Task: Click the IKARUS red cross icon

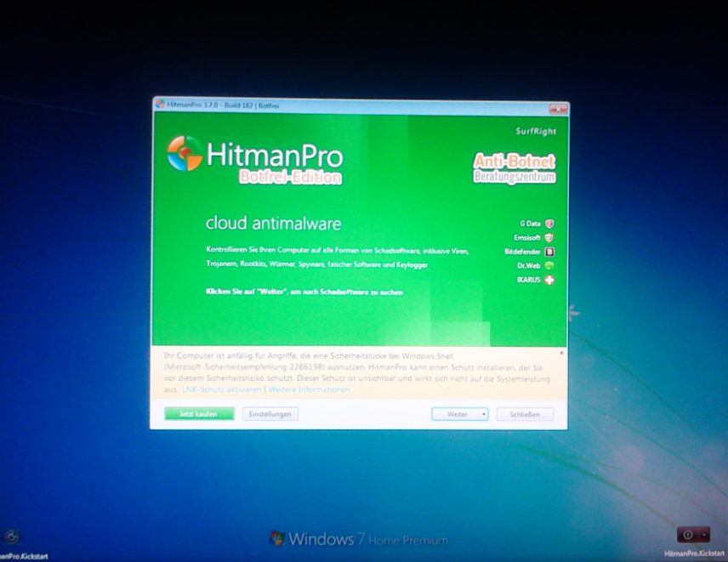Action: point(549,280)
